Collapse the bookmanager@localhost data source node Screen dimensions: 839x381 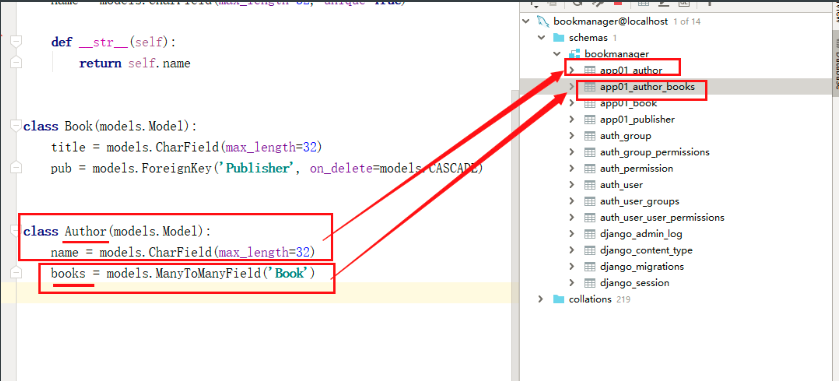click(x=526, y=21)
